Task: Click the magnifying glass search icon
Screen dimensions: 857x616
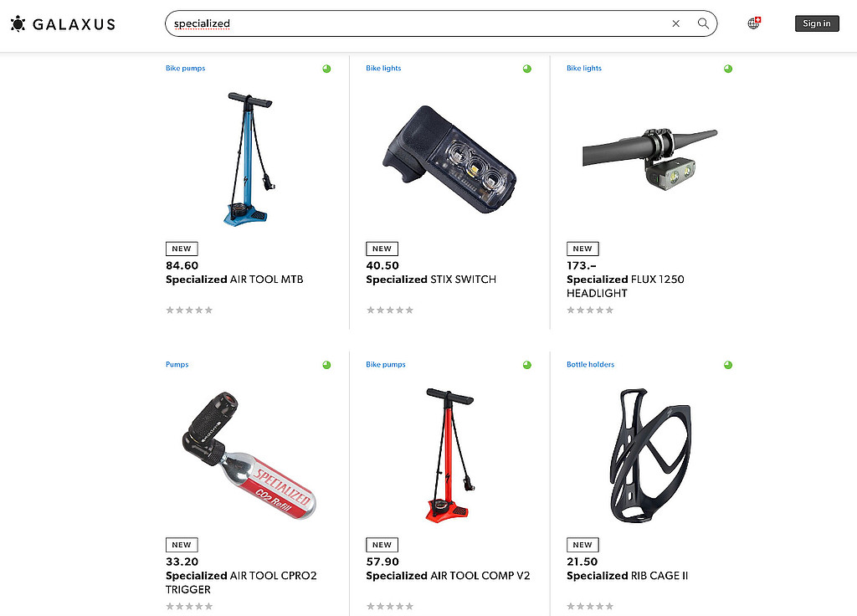Action: (x=703, y=23)
